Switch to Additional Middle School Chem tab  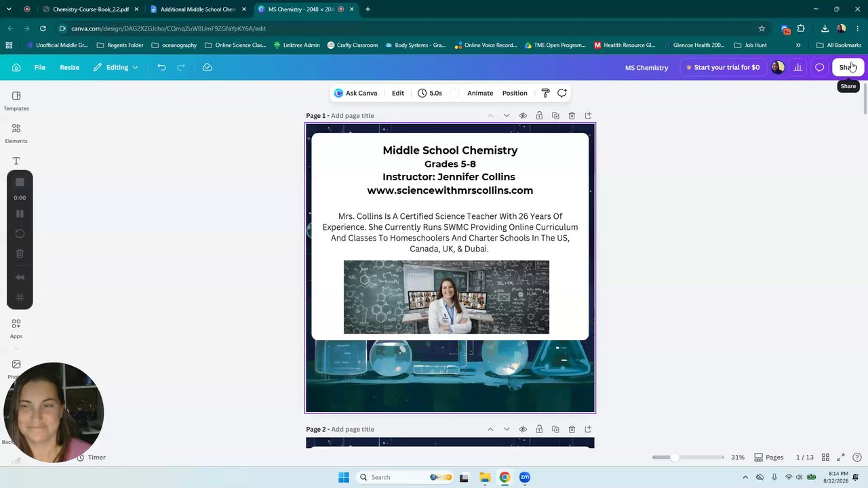coord(197,9)
